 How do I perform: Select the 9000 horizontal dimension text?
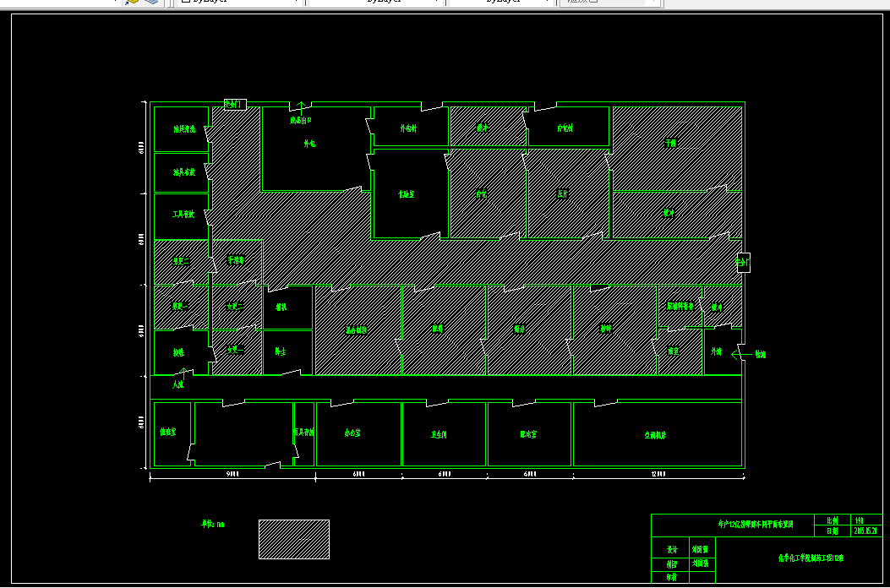232,474
